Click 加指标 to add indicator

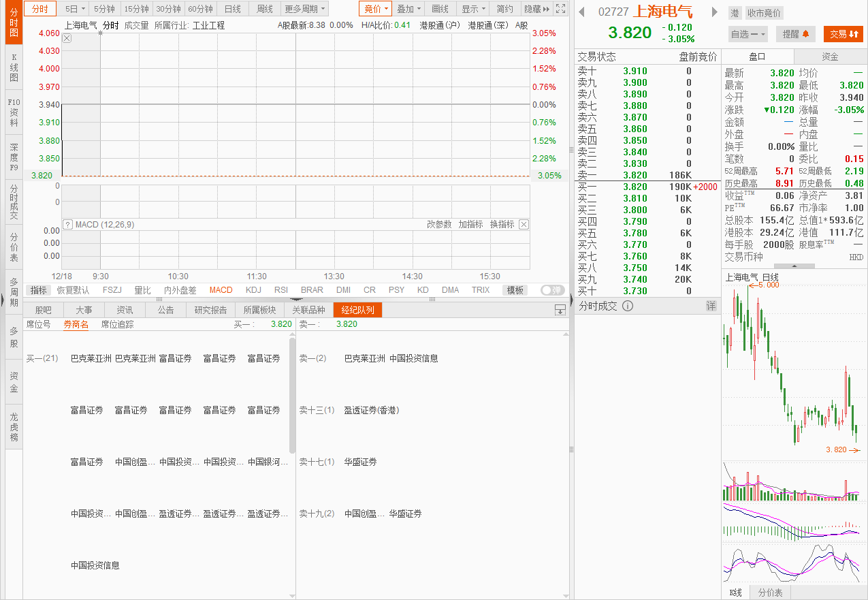click(470, 224)
